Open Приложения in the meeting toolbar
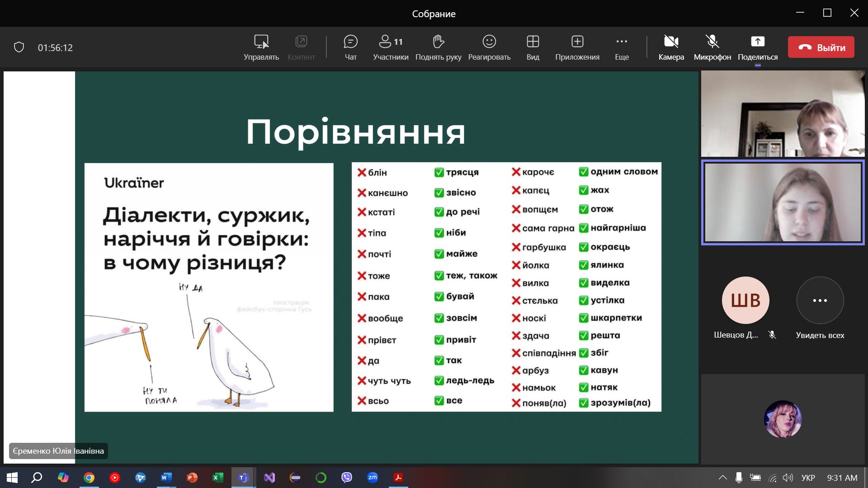This screenshot has height=488, width=868. [577, 47]
